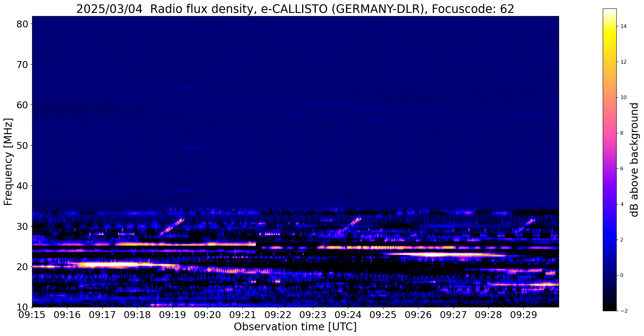The image size is (644, 336).
Task: Click the 09:26 time tick label
Action: (x=418, y=315)
